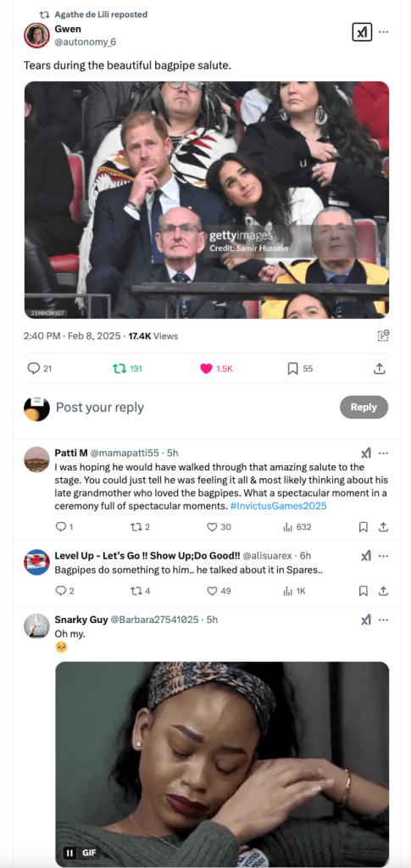Open replies via the comment icon showing 21

(x=34, y=369)
